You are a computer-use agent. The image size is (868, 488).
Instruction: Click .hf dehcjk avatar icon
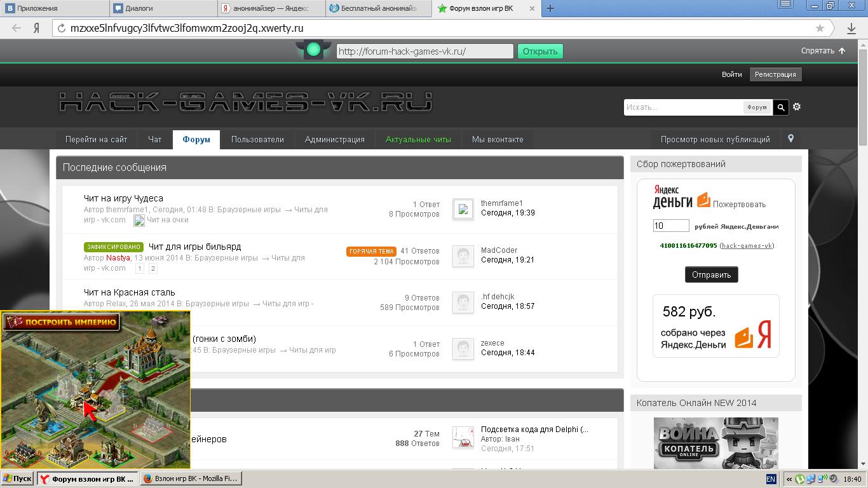(x=463, y=302)
